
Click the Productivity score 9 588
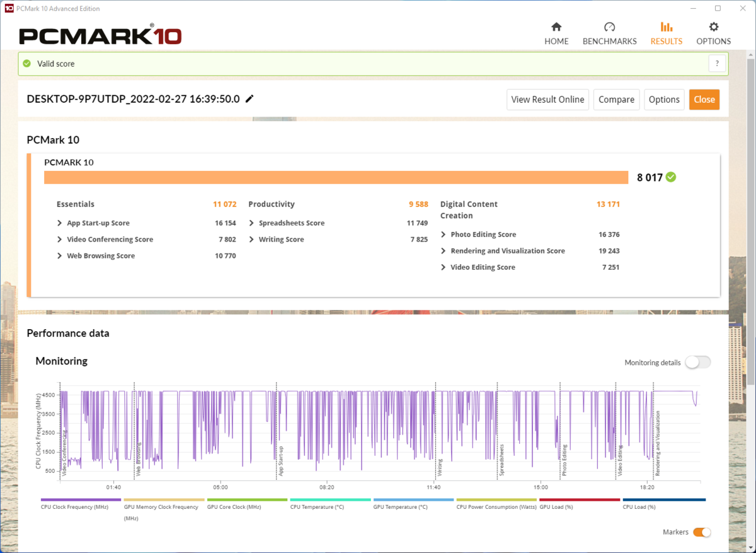(418, 204)
